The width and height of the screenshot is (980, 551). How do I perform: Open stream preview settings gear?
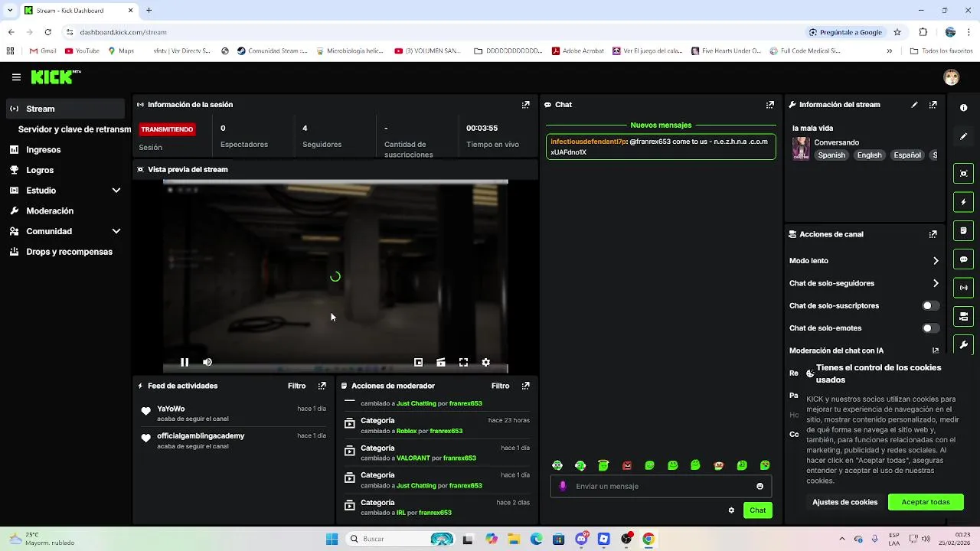click(x=485, y=362)
